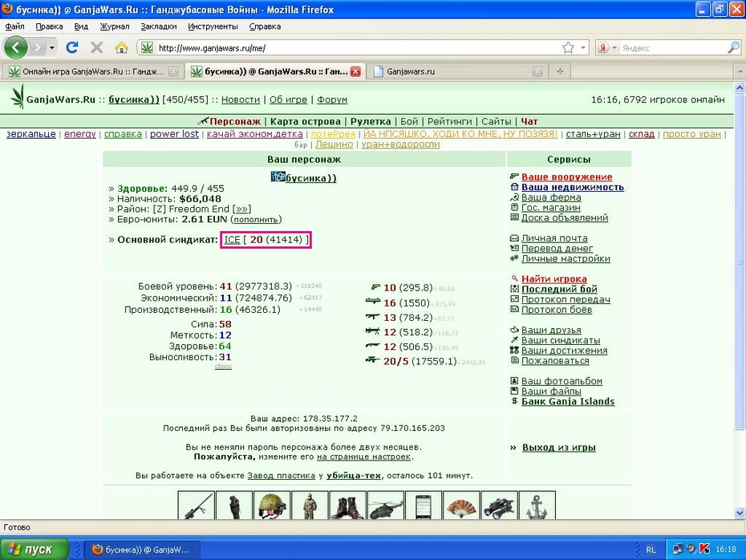The width and height of the screenshot is (746, 560).
Task: Click the vertical scrollbar down arrow
Action: coord(740,513)
